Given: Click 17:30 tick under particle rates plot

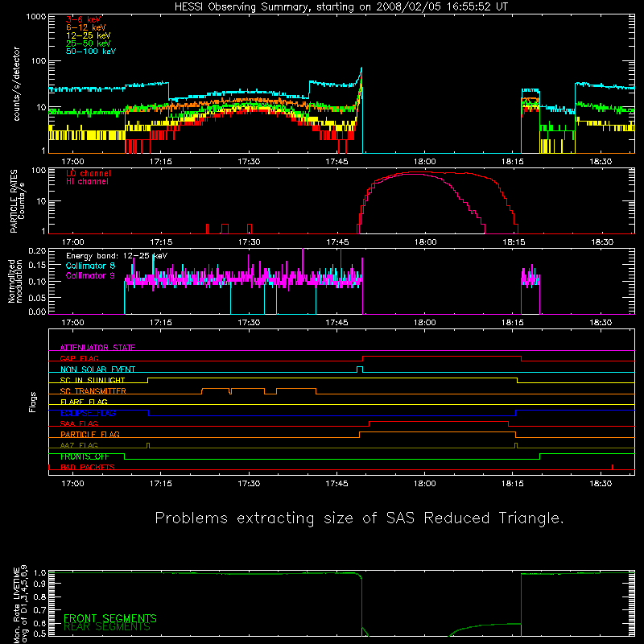Looking at the screenshot, I should (249, 242).
